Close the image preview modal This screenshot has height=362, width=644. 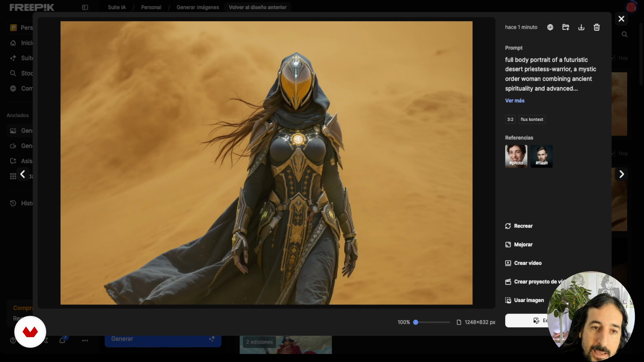click(x=621, y=19)
